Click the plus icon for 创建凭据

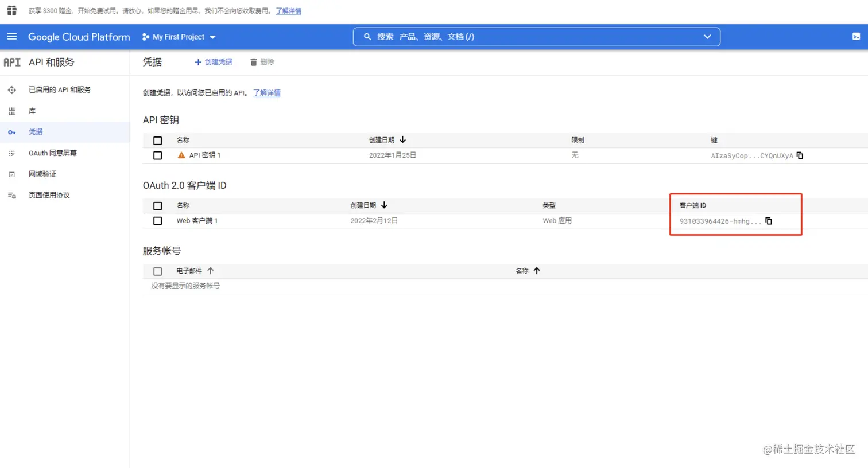[198, 62]
